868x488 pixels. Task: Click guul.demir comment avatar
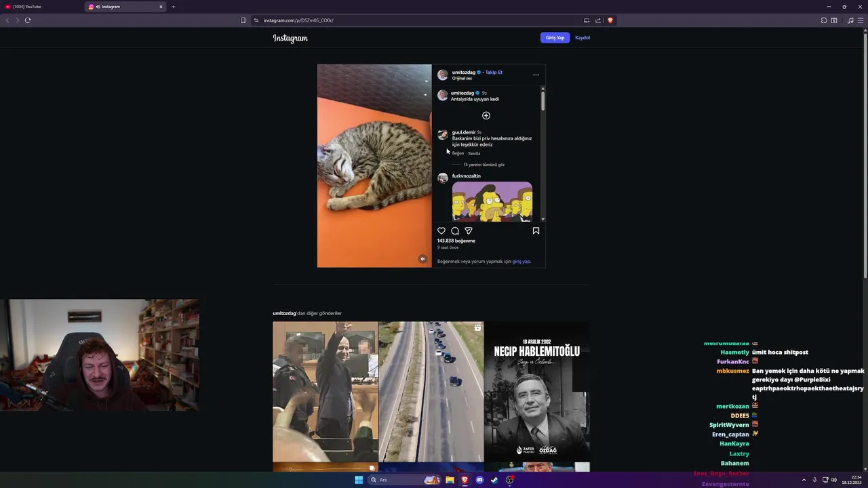click(x=443, y=135)
